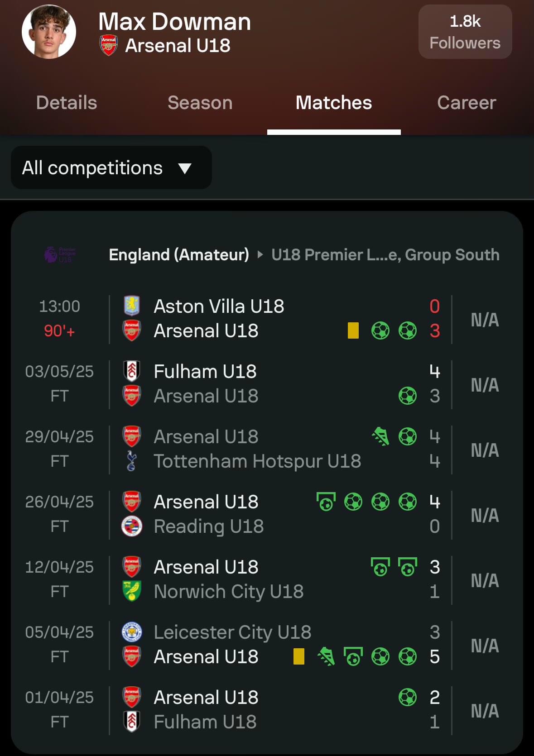
Task: Click the yellow card icon in Leicester match
Action: click(x=299, y=656)
